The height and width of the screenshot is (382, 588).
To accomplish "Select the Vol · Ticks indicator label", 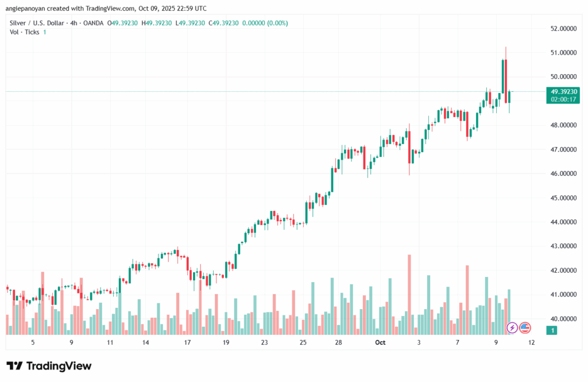I will coord(25,32).
